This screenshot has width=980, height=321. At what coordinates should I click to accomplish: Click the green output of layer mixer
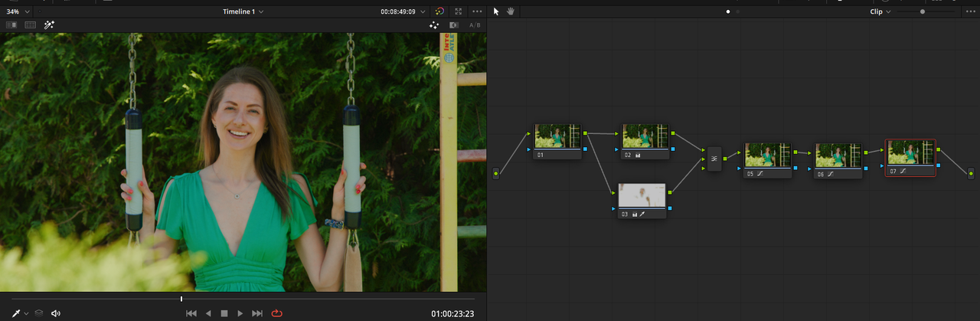(725, 159)
